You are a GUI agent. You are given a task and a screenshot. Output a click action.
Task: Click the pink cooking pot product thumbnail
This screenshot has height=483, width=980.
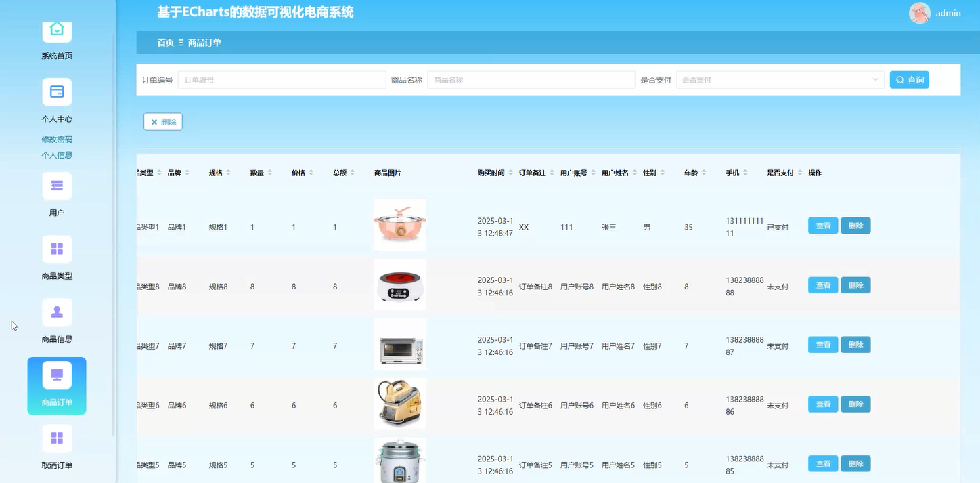pyautogui.click(x=399, y=225)
